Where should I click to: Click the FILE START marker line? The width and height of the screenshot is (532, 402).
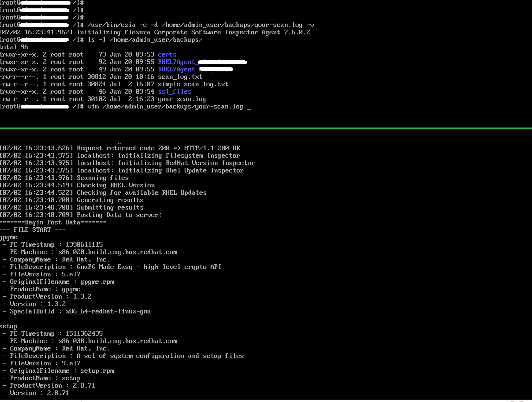(x=32, y=230)
